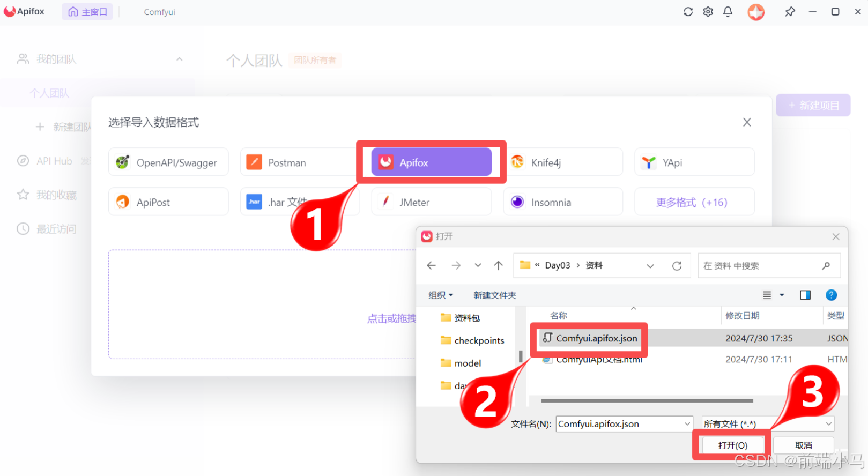Switch to the 主窗口 home tab

(87, 12)
